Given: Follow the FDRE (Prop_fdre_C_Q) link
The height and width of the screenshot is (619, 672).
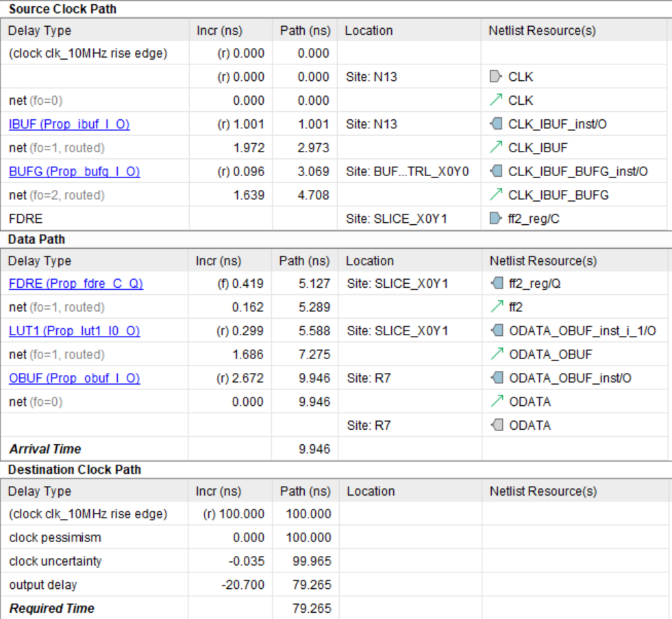Looking at the screenshot, I should coord(75,284).
